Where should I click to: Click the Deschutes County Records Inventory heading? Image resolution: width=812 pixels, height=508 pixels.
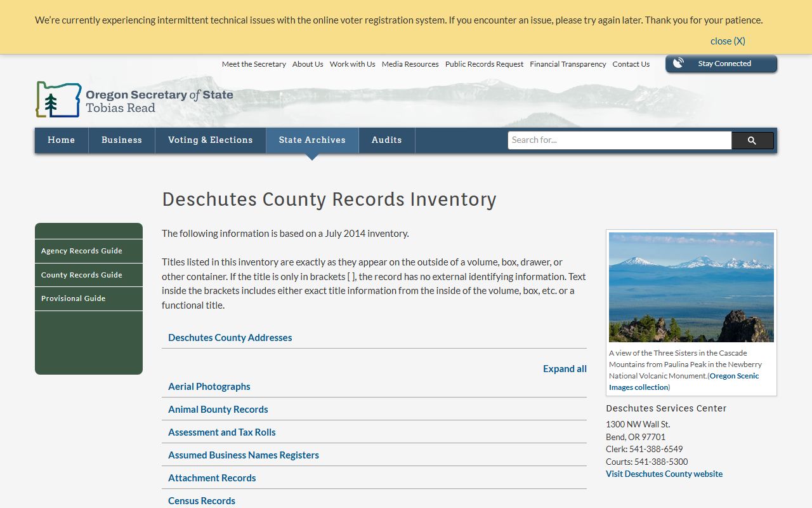[329, 199]
